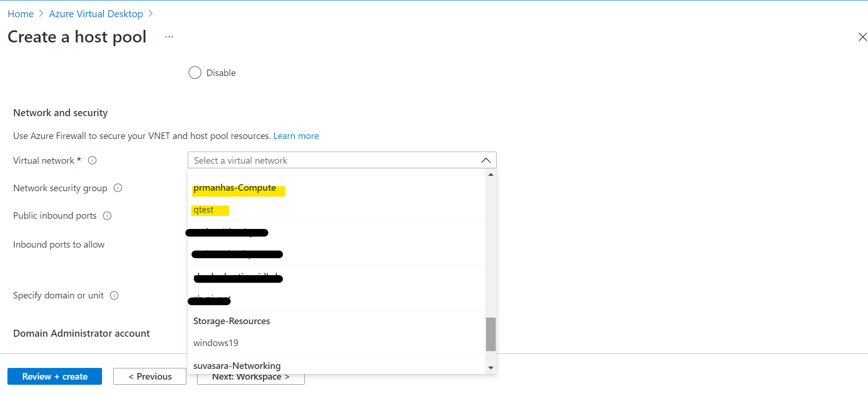This screenshot has width=868, height=395.
Task: Collapse the Select a virtual network dropdown
Action: pos(342,160)
